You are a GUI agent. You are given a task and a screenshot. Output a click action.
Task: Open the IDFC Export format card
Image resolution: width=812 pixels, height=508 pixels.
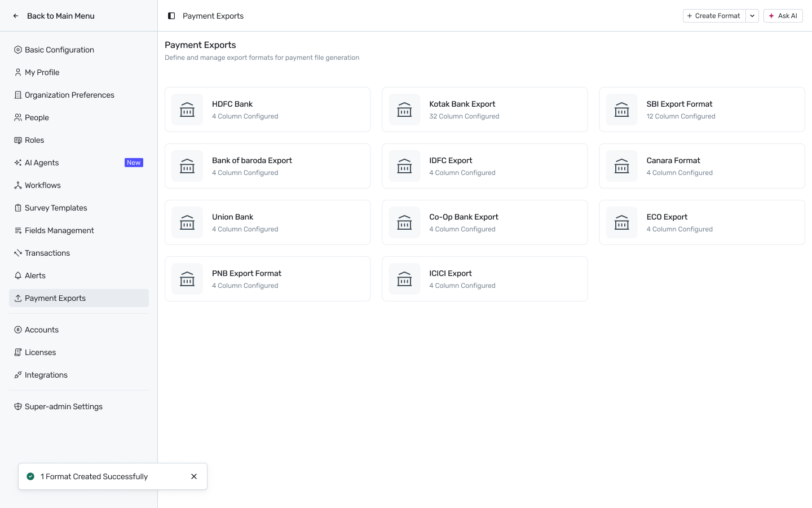pos(485,166)
